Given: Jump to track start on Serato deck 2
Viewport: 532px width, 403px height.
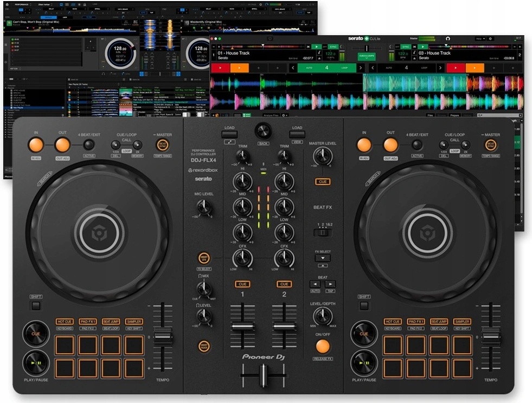Looking at the screenshot, I should point(414,47).
